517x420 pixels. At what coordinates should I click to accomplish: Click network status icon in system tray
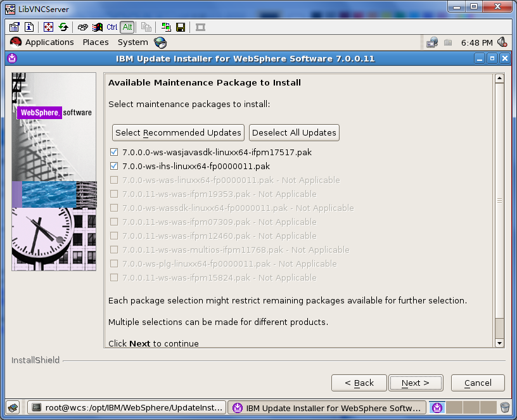(432, 42)
